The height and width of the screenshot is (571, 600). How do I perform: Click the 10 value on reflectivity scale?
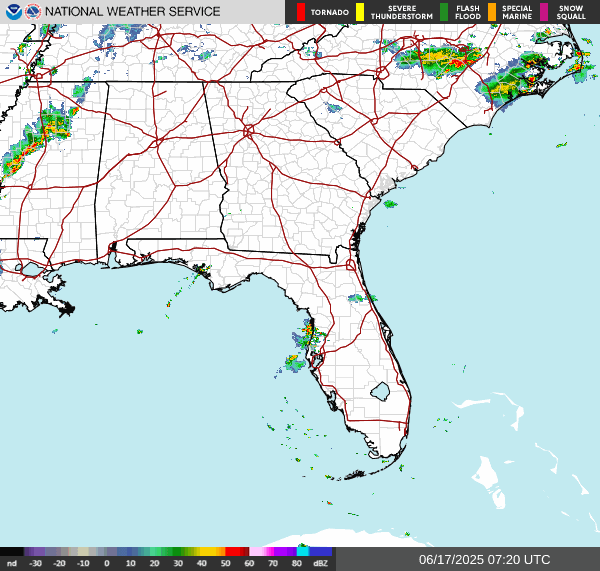130,563
